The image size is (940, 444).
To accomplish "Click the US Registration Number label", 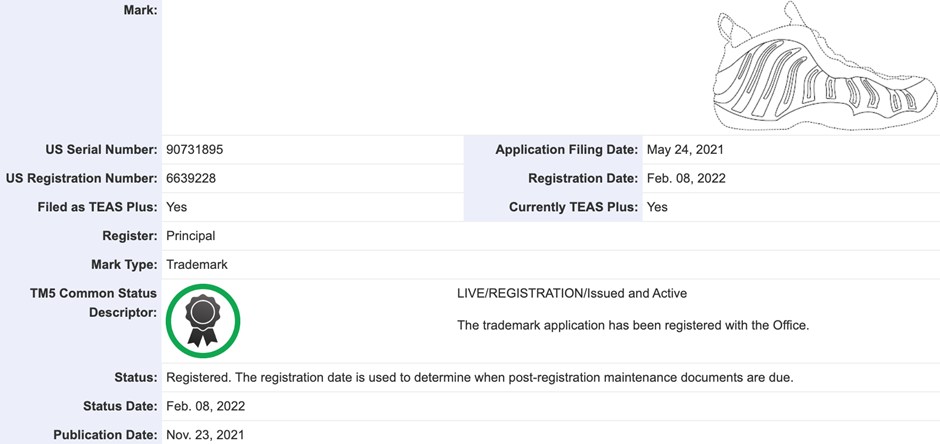I will tap(82, 179).
